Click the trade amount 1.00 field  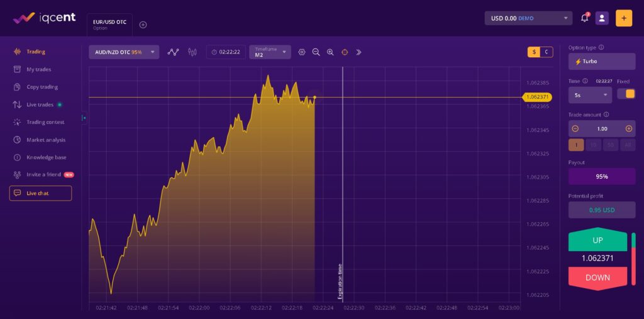(x=602, y=128)
